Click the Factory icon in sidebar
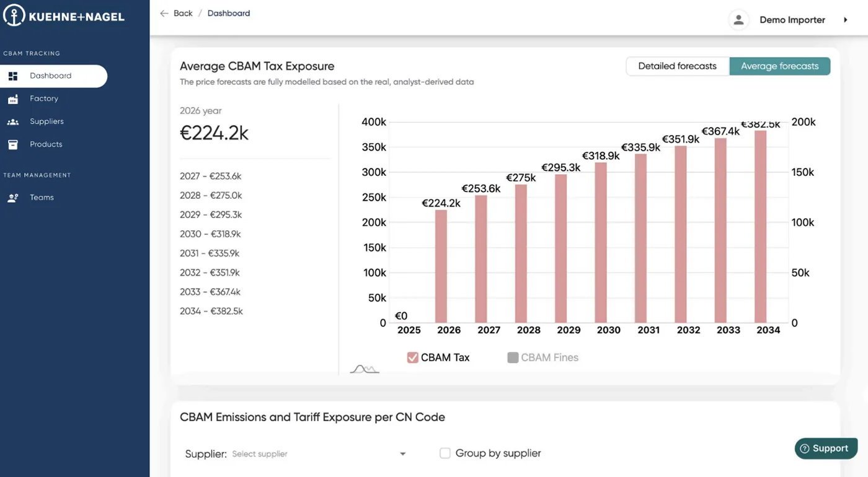This screenshot has width=868, height=477. coord(13,99)
